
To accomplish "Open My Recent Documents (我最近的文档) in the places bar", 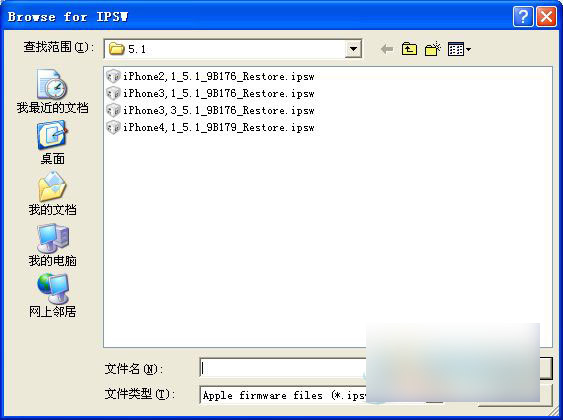I will (52, 92).
